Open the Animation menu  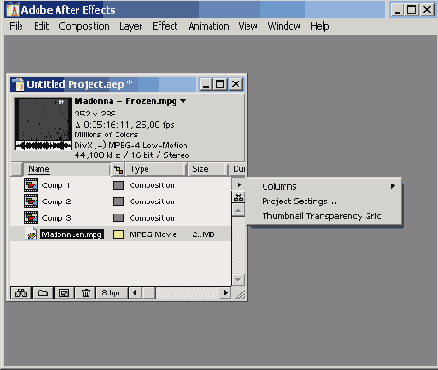209,26
